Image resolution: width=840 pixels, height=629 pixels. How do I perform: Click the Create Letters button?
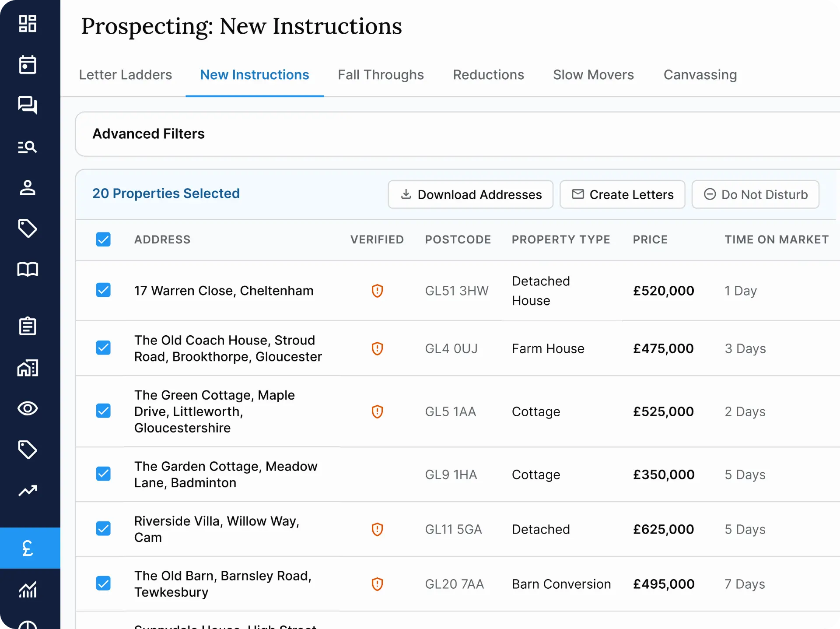pyautogui.click(x=623, y=194)
